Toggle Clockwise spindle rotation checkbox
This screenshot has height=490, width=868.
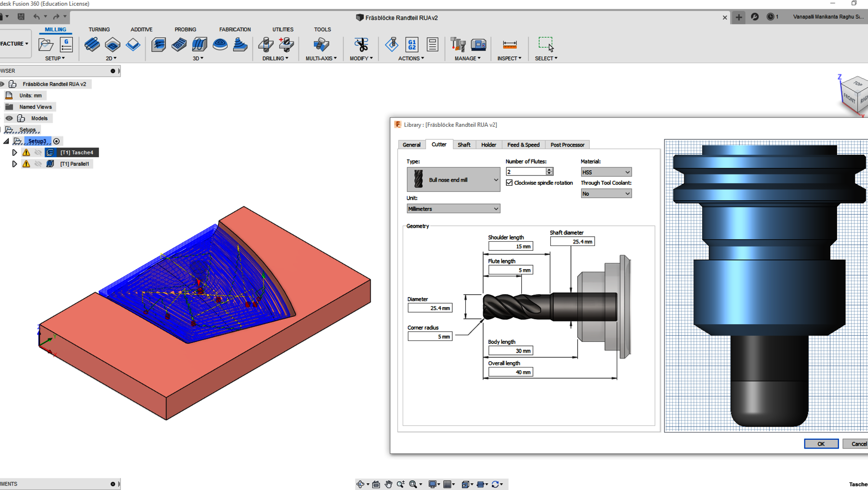(x=509, y=183)
